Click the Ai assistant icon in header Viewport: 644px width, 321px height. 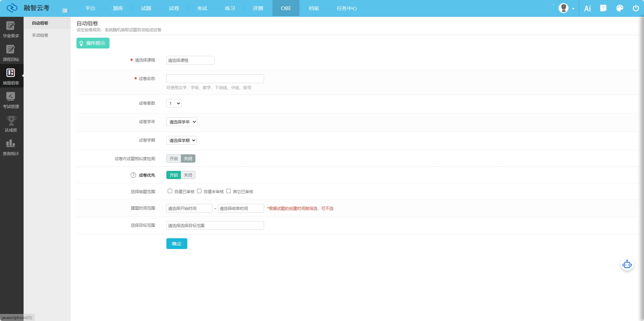[587, 8]
